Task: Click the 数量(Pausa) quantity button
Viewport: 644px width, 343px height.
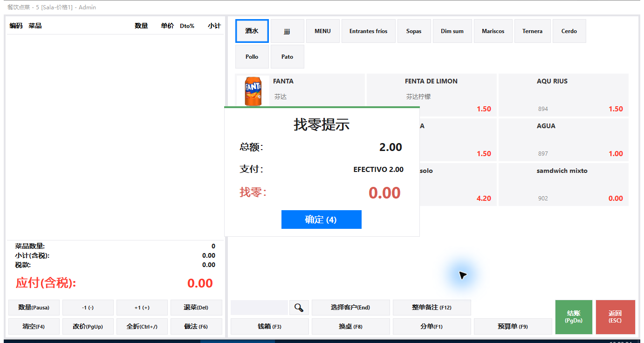Action: [x=34, y=308]
